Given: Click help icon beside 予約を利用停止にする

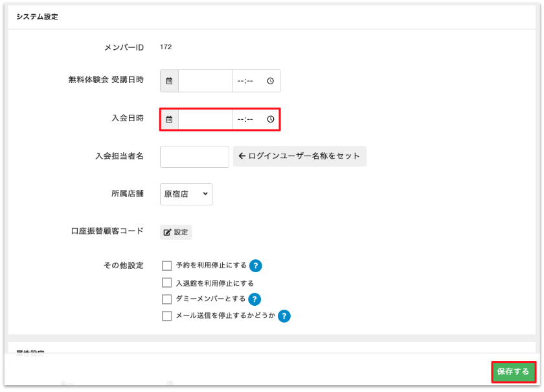Looking at the screenshot, I should tap(256, 266).
